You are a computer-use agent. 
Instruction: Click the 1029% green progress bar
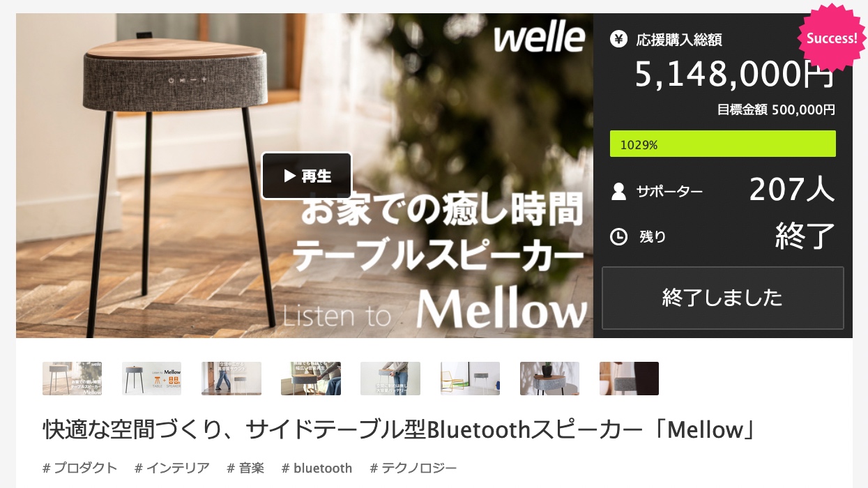pos(723,144)
